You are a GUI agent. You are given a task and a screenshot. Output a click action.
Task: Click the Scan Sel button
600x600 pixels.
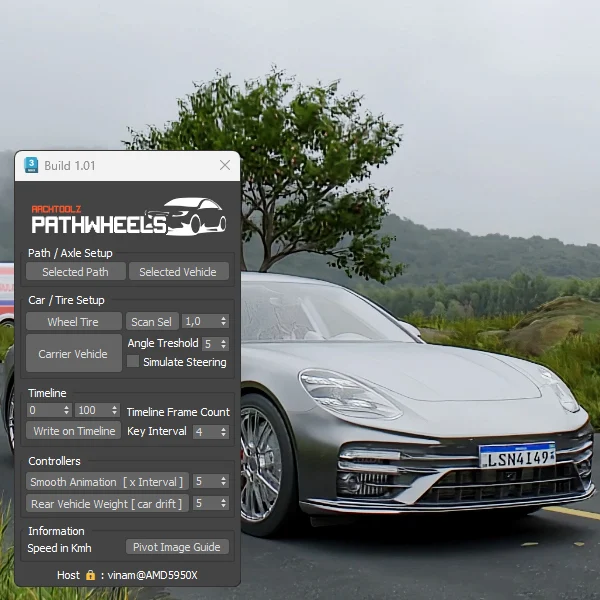tap(152, 322)
